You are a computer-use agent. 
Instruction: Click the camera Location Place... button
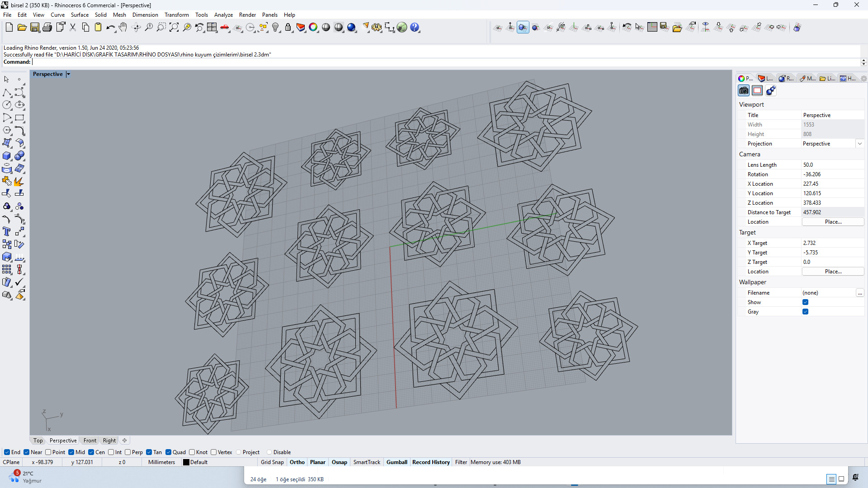(833, 222)
